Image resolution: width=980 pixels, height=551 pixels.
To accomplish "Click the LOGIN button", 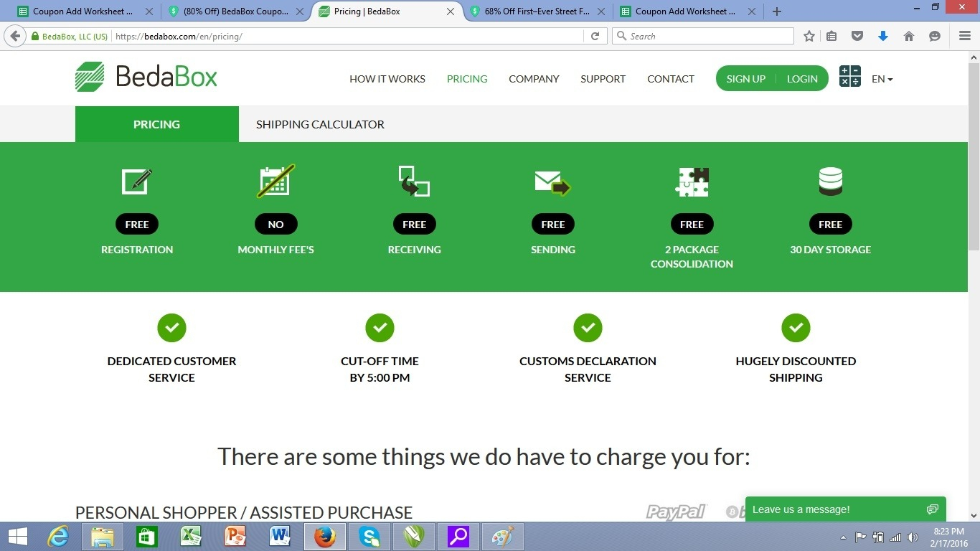I will (802, 79).
